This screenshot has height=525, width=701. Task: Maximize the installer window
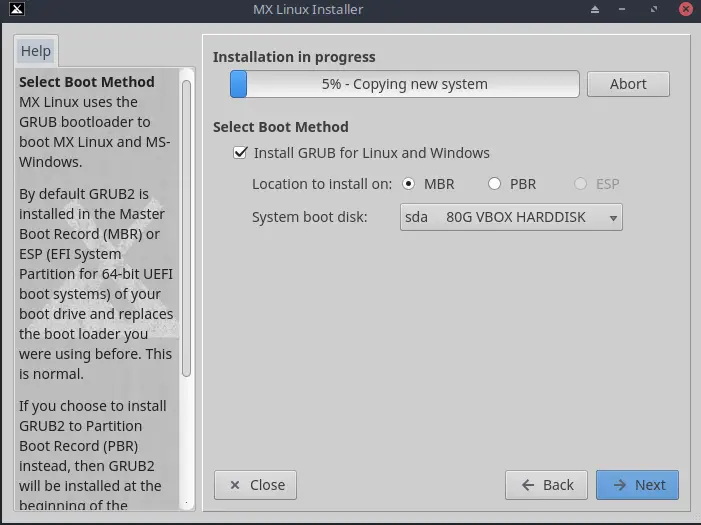coord(654,9)
